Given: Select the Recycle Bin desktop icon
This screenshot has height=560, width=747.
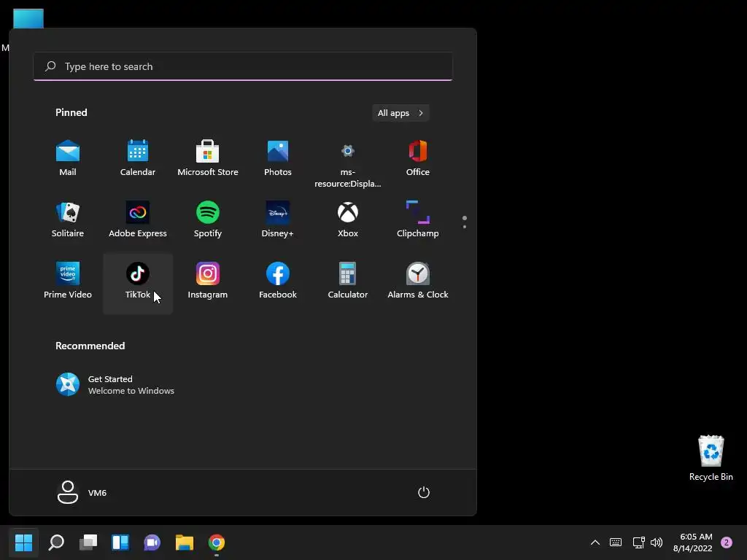Looking at the screenshot, I should (x=711, y=458).
